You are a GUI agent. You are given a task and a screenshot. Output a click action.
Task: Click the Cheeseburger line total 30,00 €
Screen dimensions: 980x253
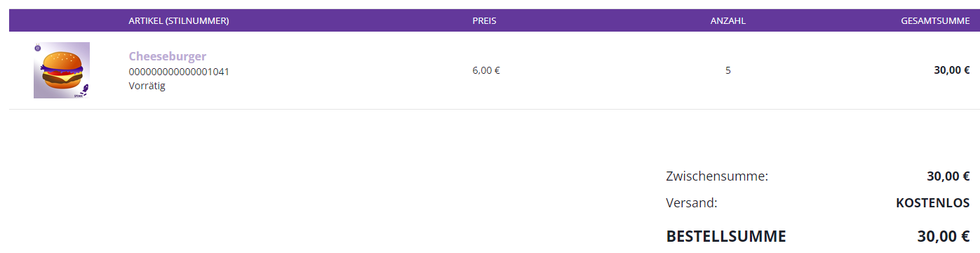pyautogui.click(x=952, y=70)
